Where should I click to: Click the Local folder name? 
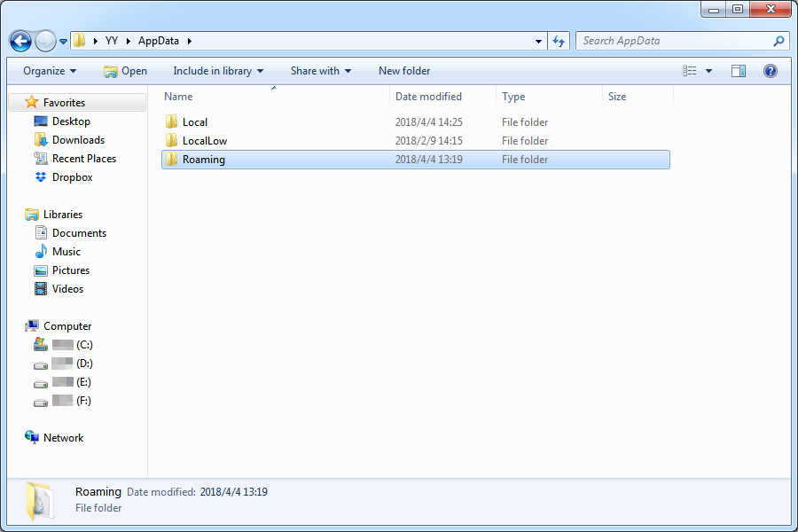195,122
